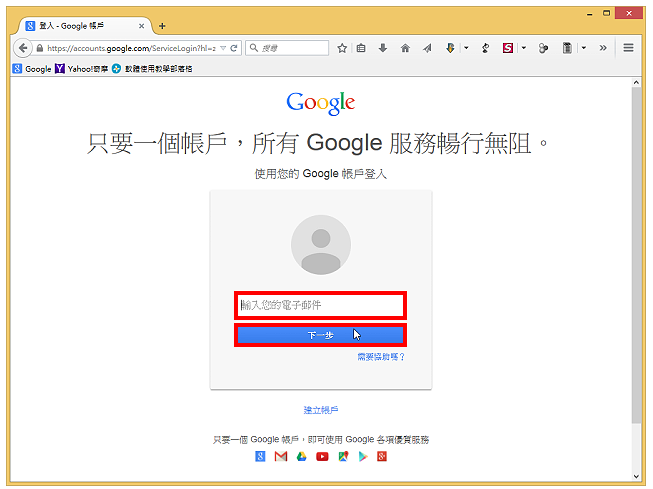Open the Yahoo!奇摩 bookmark
This screenshot has height=489, width=653.
[82, 69]
